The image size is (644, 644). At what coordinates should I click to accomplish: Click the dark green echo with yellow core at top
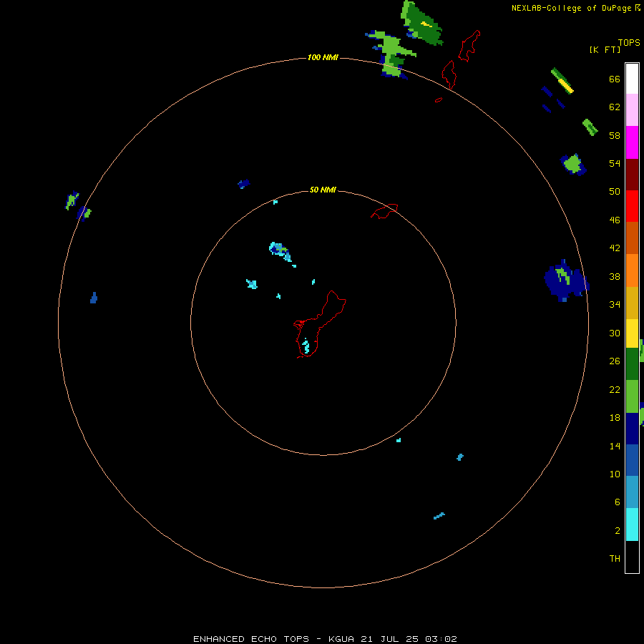click(x=421, y=24)
